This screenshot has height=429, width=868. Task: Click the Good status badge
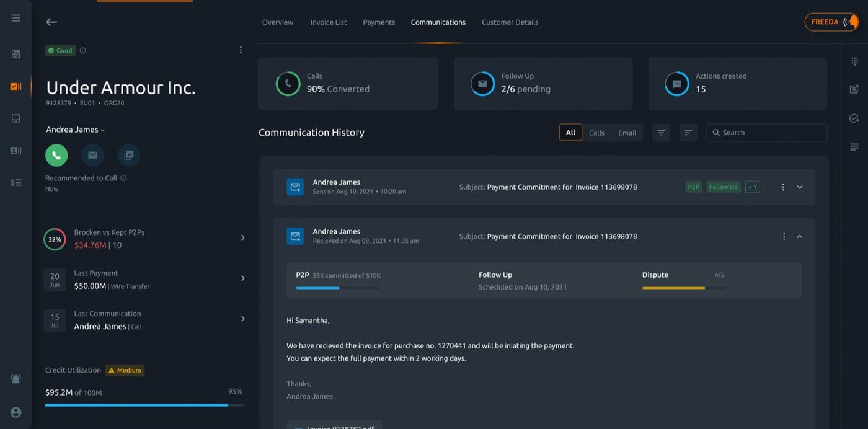pos(60,51)
